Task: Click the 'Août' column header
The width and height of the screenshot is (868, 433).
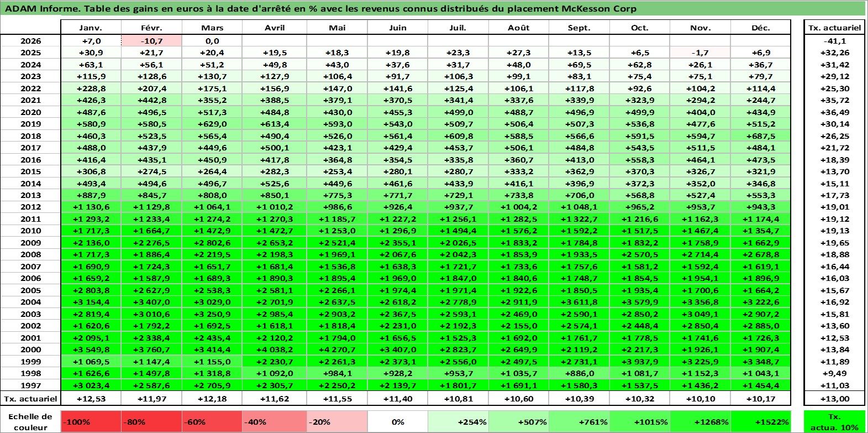Action: [519, 28]
